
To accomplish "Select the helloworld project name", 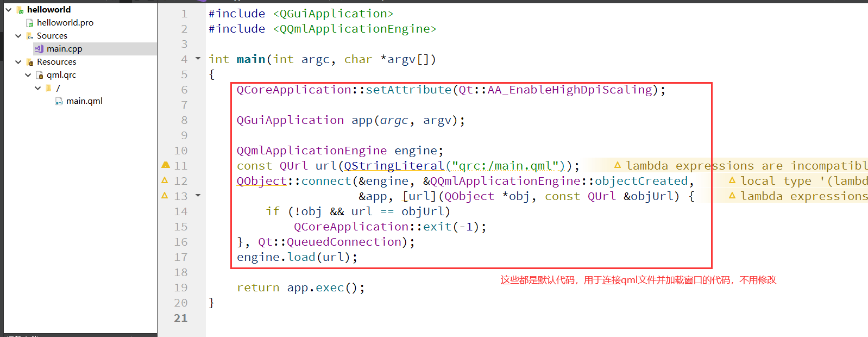I will (x=49, y=10).
